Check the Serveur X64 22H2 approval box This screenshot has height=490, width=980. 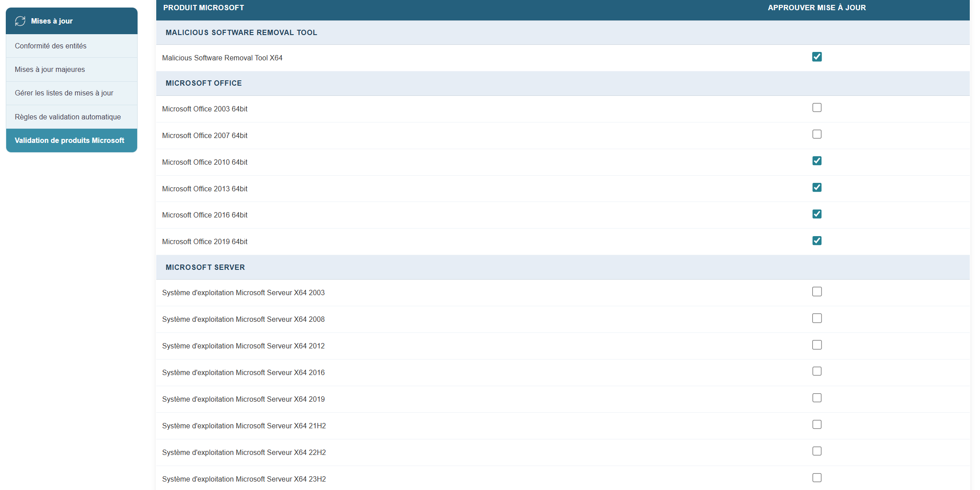click(817, 451)
